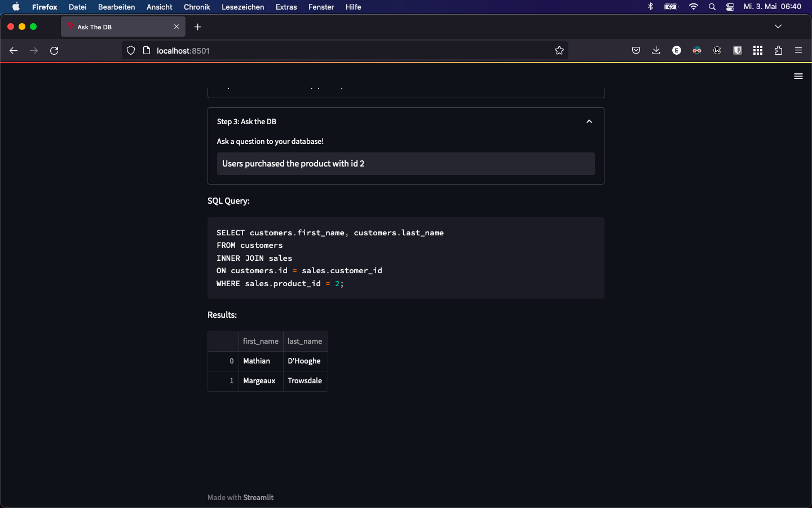Screen dimensions: 812x508
Task: Open the Fenster menu
Action: click(x=321, y=7)
